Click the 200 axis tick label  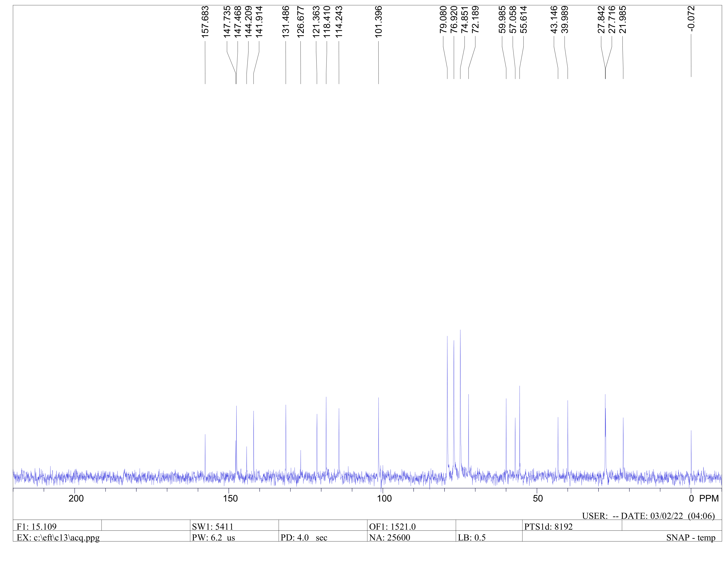click(76, 498)
